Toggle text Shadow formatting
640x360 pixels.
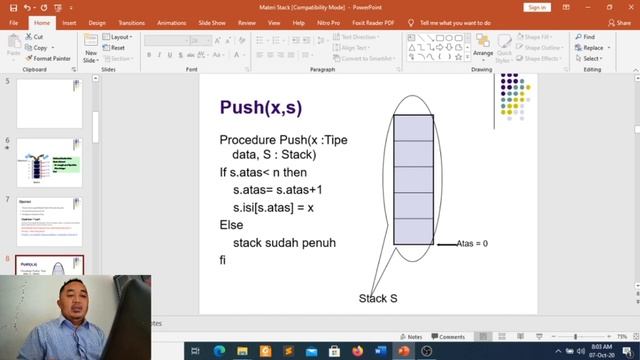(180, 55)
